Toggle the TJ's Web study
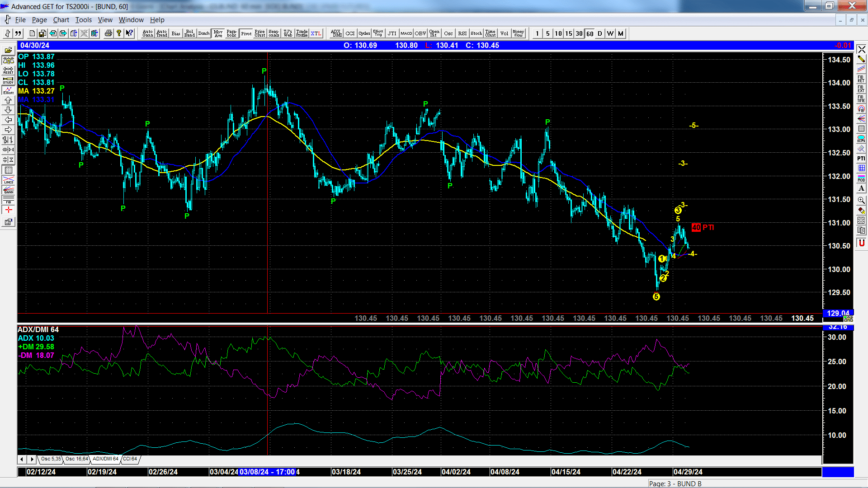Screen dimensions: 868x488 (x=288, y=33)
